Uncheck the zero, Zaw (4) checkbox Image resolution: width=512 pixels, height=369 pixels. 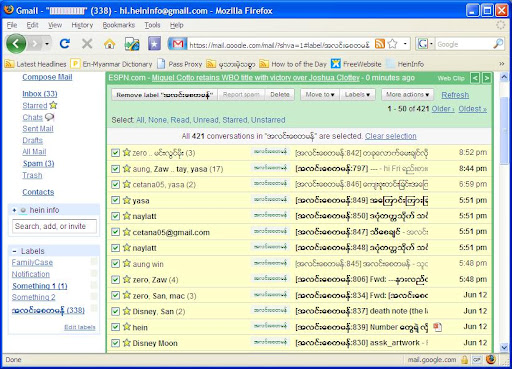tap(115, 280)
